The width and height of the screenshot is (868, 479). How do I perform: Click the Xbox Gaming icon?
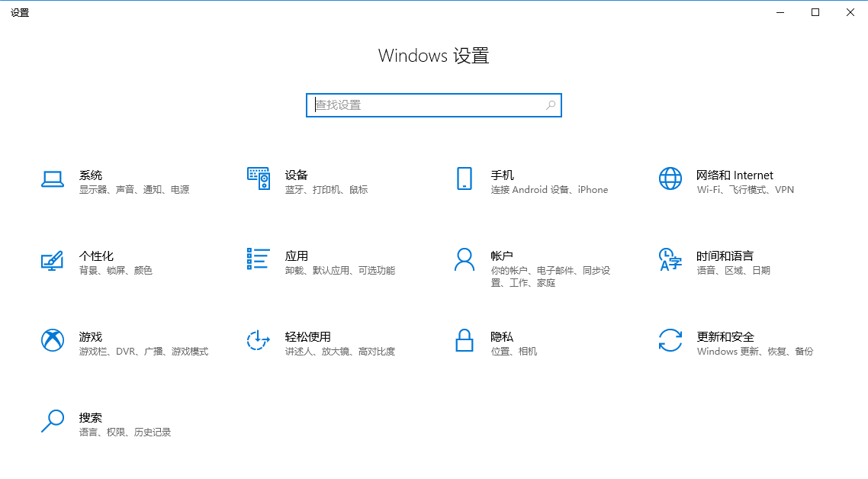click(52, 340)
